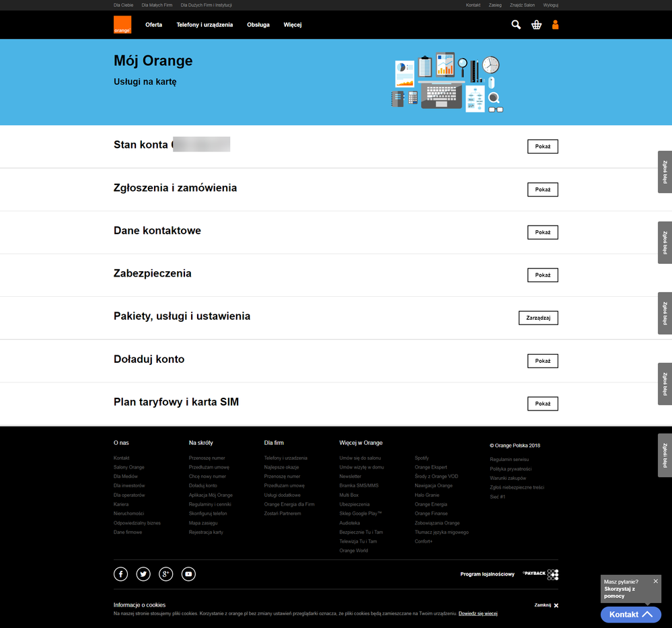672x628 pixels.
Task: Open Doładuj konto footer link
Action: (202, 485)
